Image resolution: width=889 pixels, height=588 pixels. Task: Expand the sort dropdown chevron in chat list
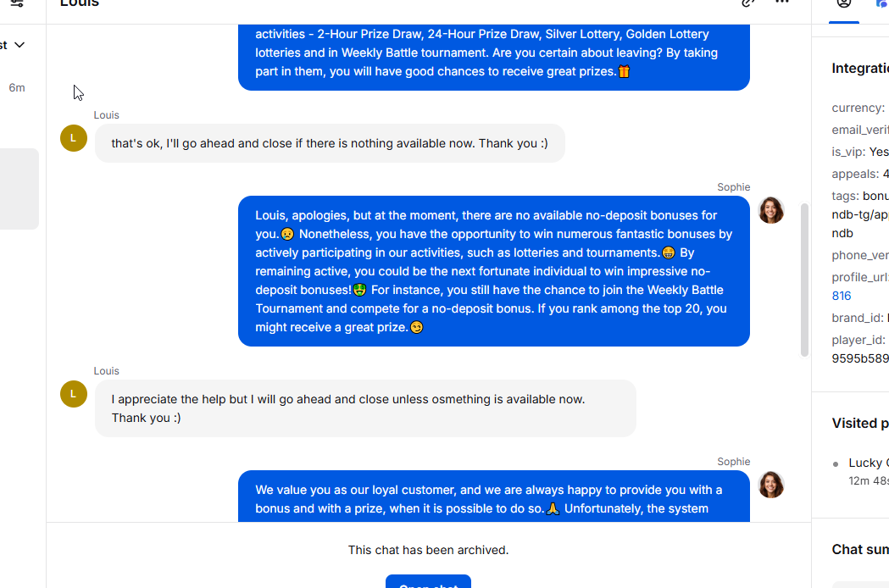tap(19, 45)
